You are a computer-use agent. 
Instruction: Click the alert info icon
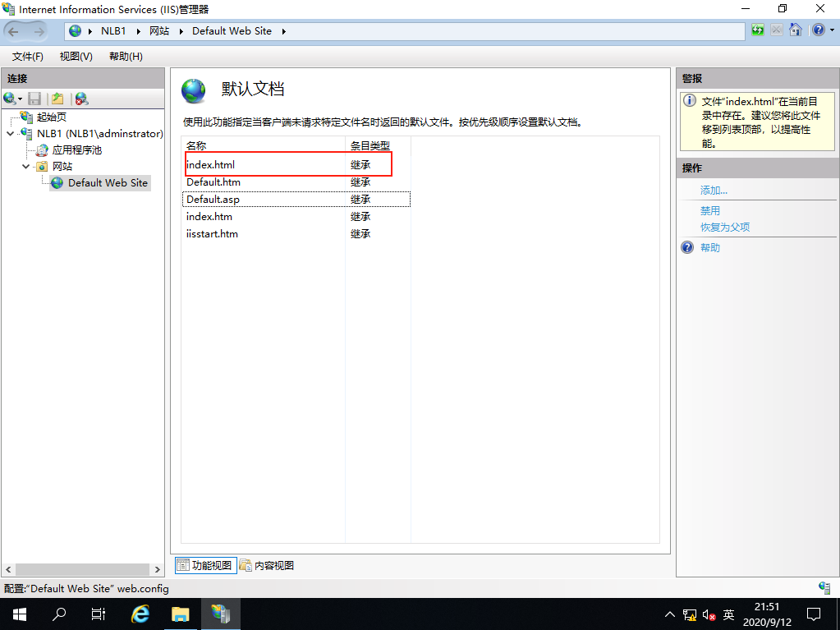click(x=690, y=100)
